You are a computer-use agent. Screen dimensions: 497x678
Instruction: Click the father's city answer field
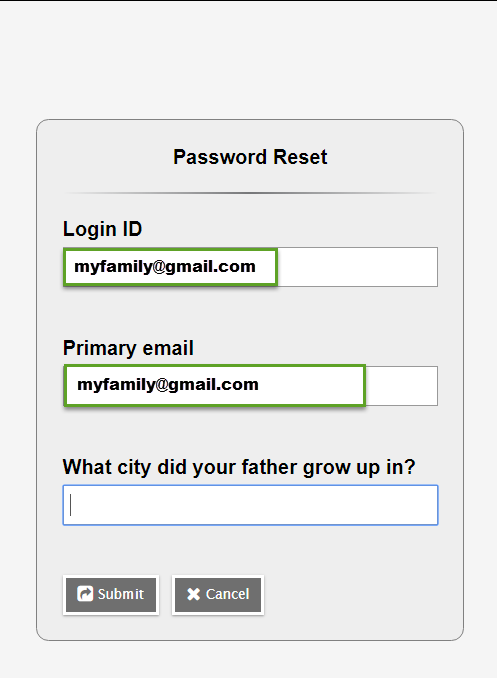[x=250, y=505]
